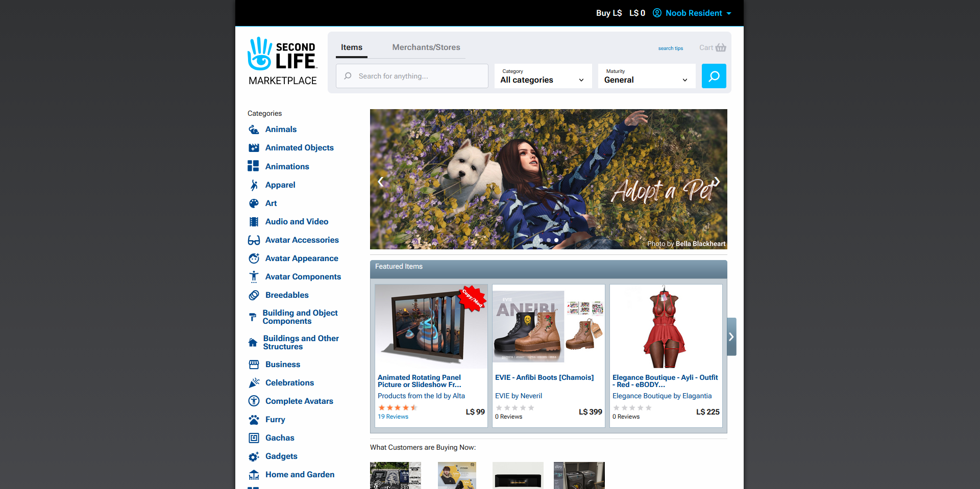Click the Business storefront icon
This screenshot has width=980, height=489.
(x=254, y=365)
